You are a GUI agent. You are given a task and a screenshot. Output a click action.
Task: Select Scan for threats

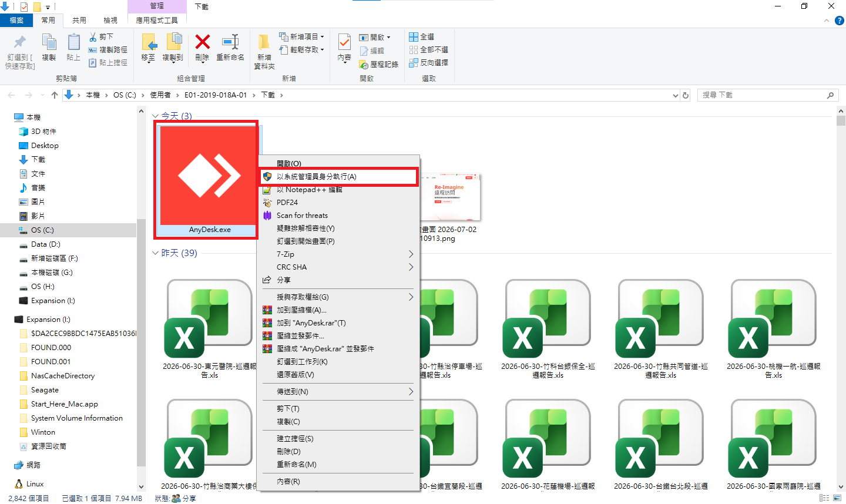pos(338,215)
